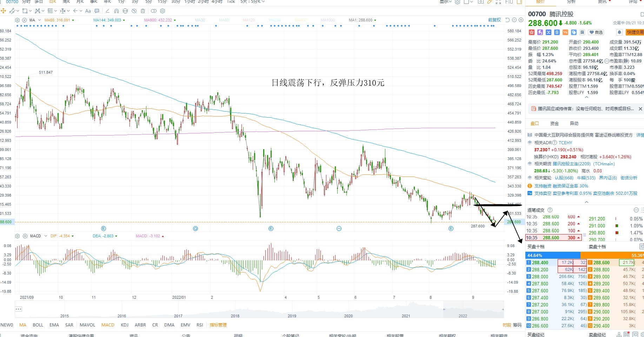Switch to 周K weekly chart

pos(66,2)
